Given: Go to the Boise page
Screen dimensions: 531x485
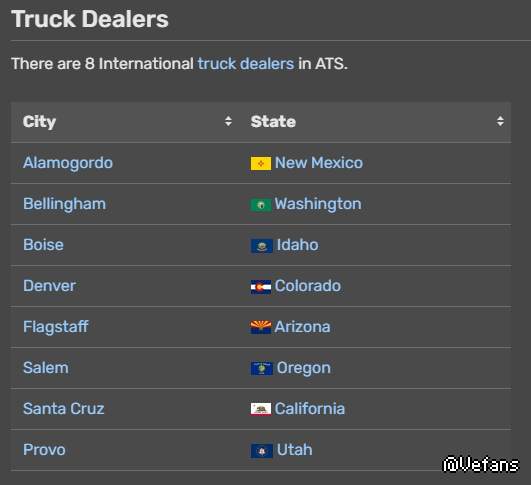Looking at the screenshot, I should tap(43, 245).
